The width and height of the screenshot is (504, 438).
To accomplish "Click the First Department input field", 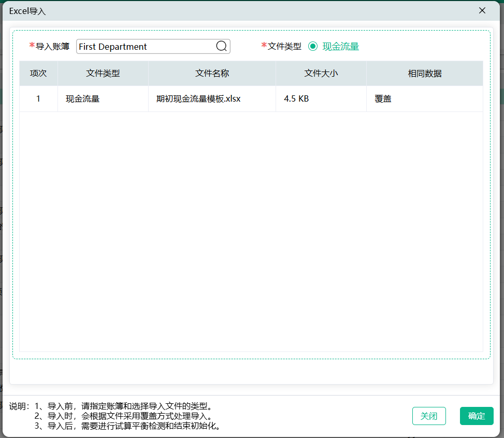I will (x=145, y=47).
